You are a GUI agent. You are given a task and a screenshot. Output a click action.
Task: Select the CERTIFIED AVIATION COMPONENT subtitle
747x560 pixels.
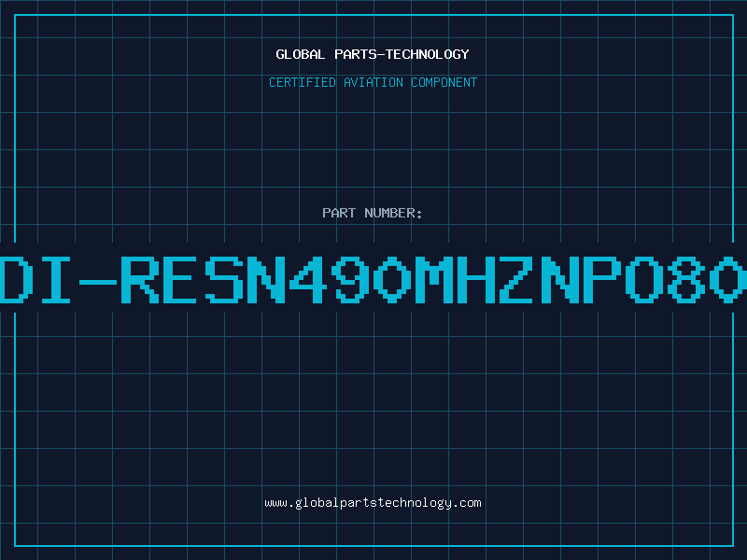coord(373,82)
